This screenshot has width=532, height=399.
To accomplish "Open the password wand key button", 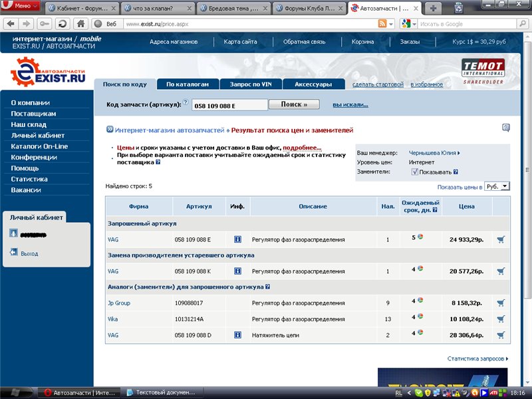I will (45, 24).
